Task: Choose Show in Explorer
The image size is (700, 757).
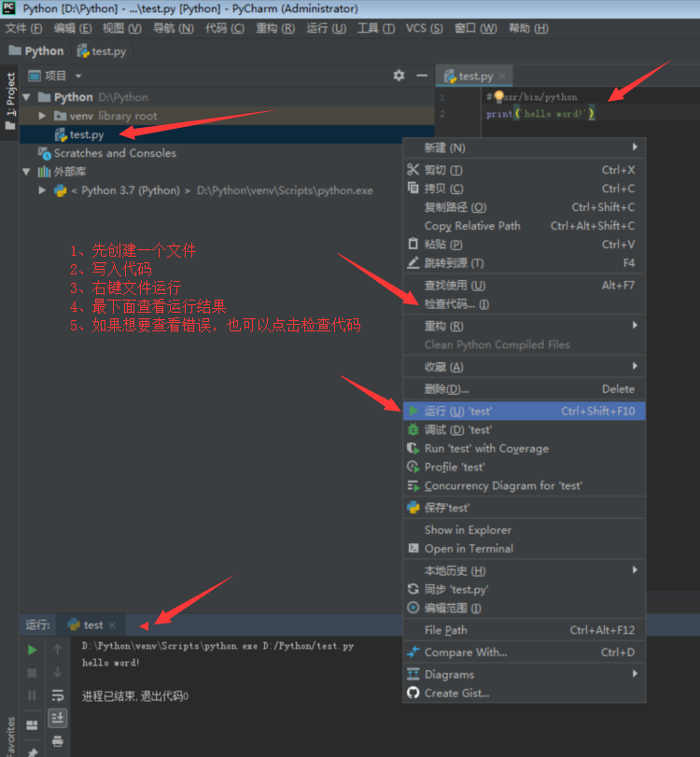Action: [525, 529]
